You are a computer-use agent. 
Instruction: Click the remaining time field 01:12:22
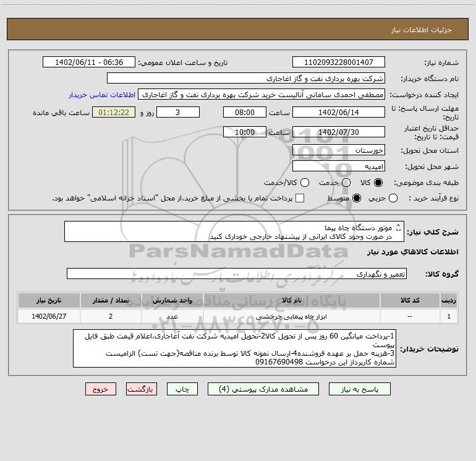114,112
